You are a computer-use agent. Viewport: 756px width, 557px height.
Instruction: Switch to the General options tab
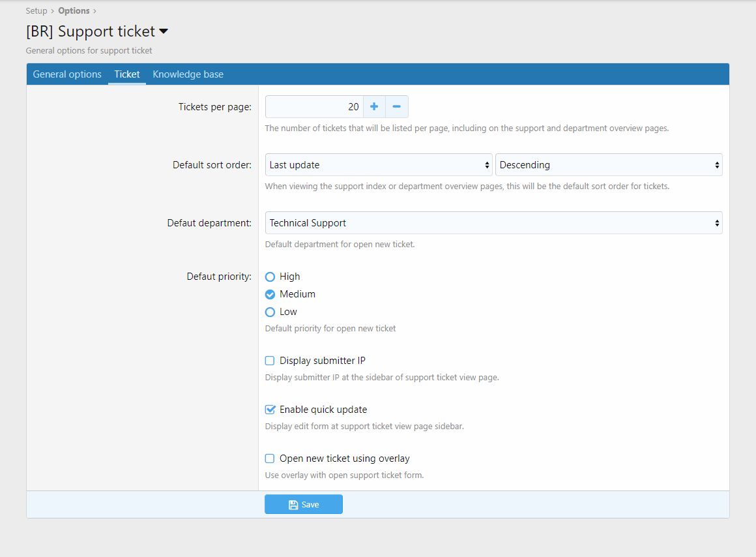click(x=67, y=74)
